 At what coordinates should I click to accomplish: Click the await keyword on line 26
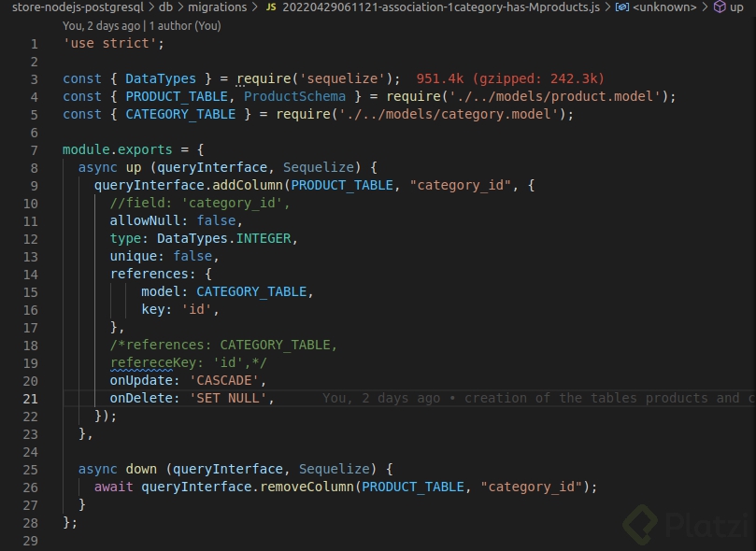click(114, 487)
